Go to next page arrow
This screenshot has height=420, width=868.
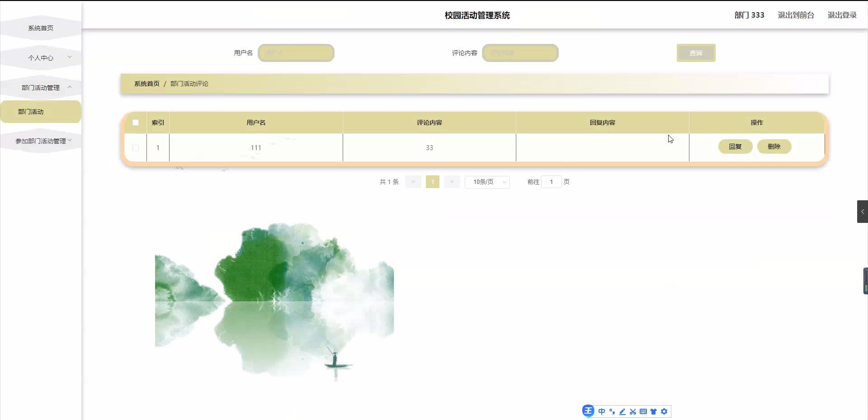tap(452, 182)
